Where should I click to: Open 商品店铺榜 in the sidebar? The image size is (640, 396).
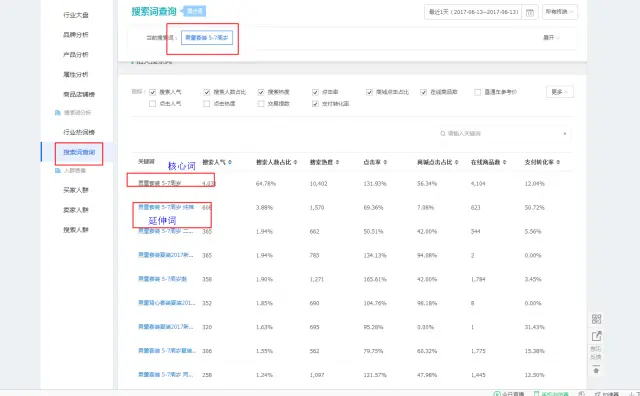pos(79,94)
